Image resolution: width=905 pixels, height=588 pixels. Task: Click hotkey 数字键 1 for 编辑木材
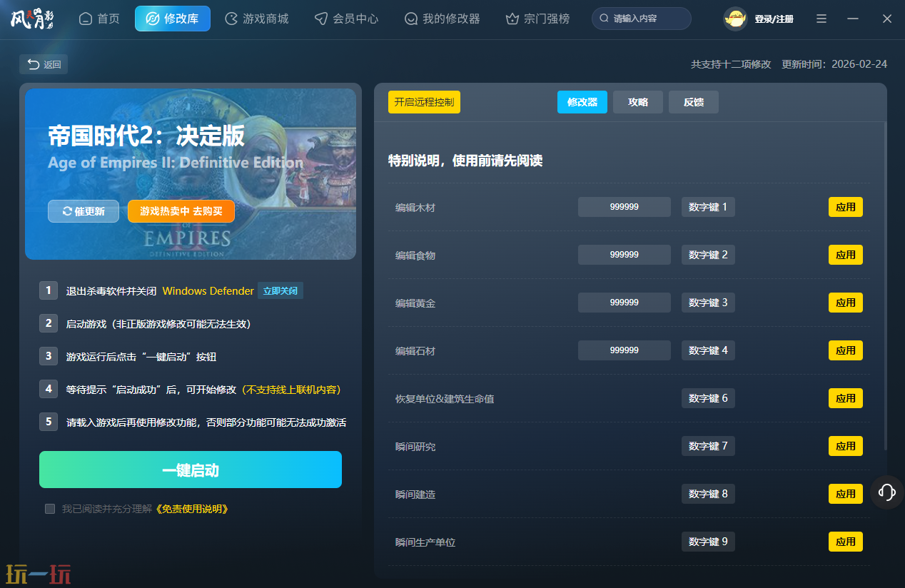708,207
